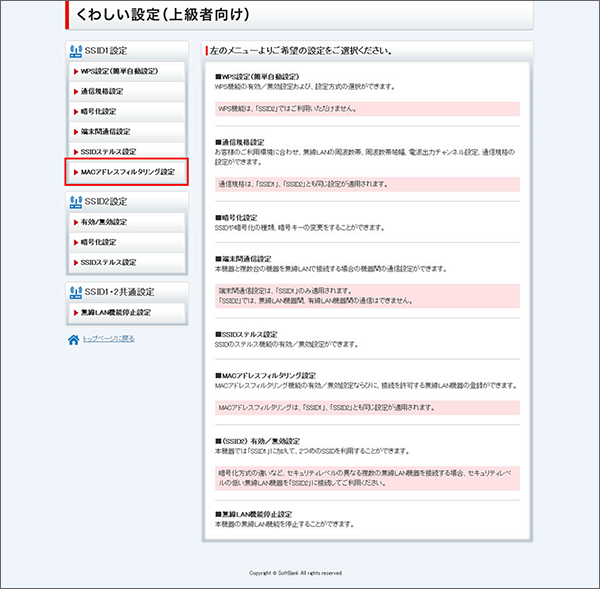
Task: Open 端末間通信設定 menu item
Action: pos(127,132)
